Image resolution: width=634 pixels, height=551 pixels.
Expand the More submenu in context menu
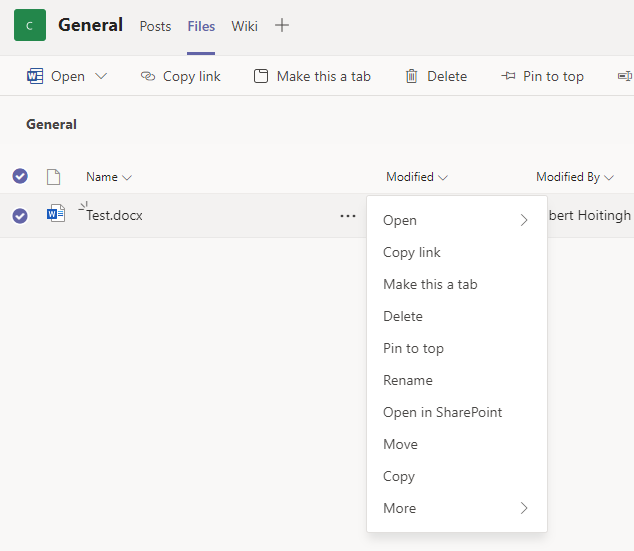pyautogui.click(x=456, y=508)
